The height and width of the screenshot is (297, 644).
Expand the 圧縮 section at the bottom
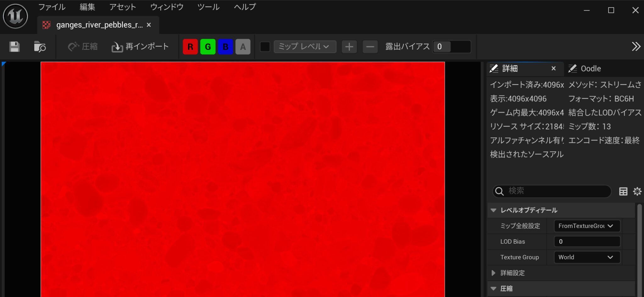pyautogui.click(x=493, y=288)
